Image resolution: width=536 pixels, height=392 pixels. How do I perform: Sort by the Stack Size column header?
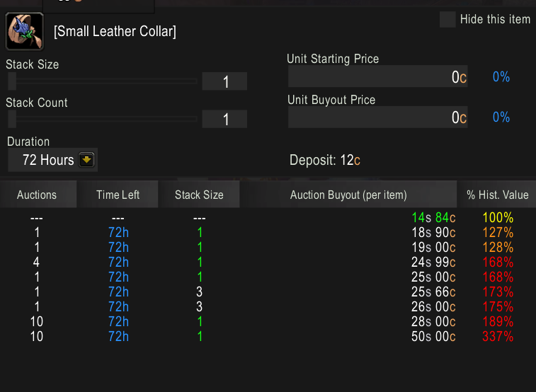[199, 195]
